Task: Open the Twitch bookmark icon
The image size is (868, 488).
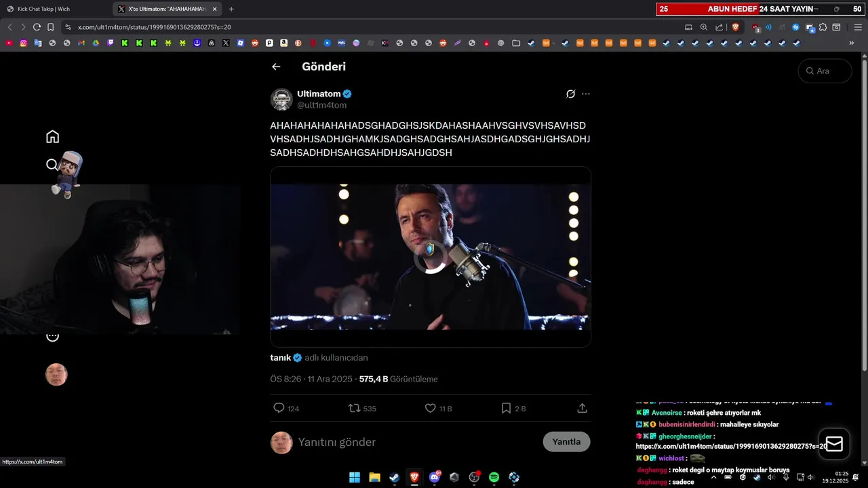Action: click(111, 43)
